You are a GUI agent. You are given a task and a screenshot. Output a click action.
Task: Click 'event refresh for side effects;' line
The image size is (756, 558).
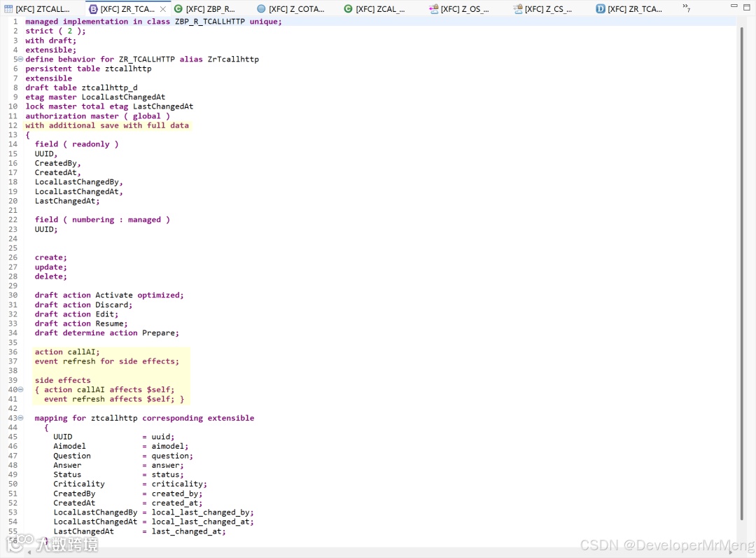106,361
